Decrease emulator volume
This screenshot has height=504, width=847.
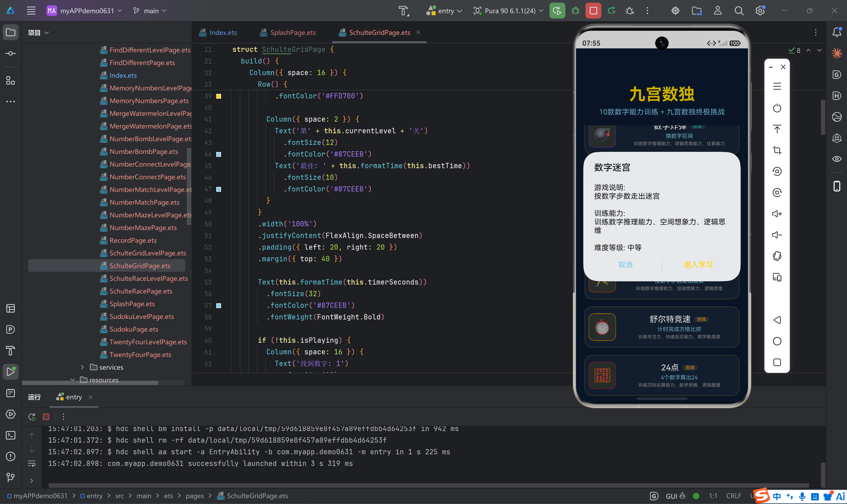click(777, 235)
